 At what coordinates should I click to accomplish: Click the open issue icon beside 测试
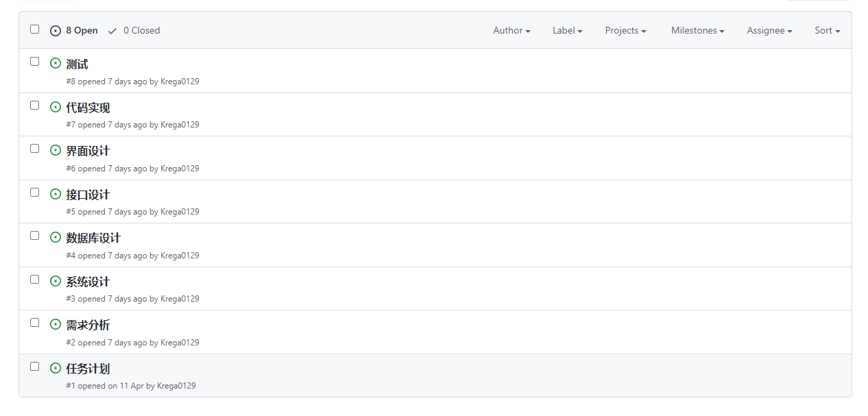(56, 64)
